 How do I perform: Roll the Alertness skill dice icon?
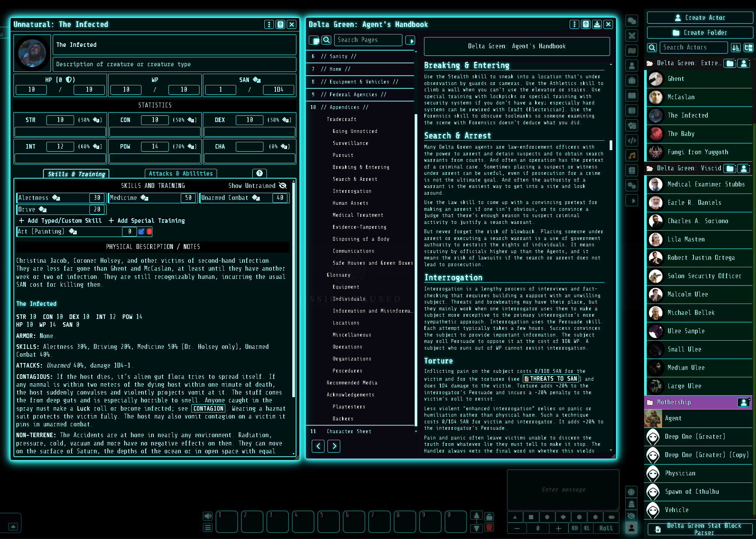click(56, 198)
